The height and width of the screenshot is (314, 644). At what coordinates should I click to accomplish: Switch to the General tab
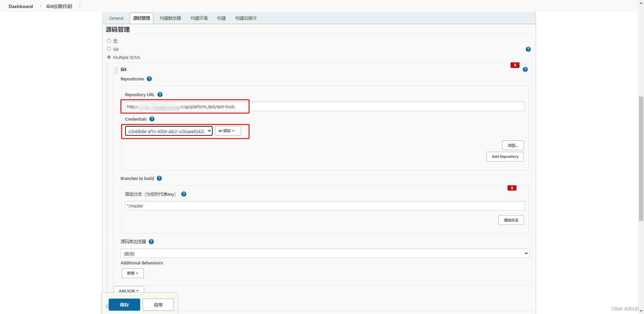[x=116, y=18]
